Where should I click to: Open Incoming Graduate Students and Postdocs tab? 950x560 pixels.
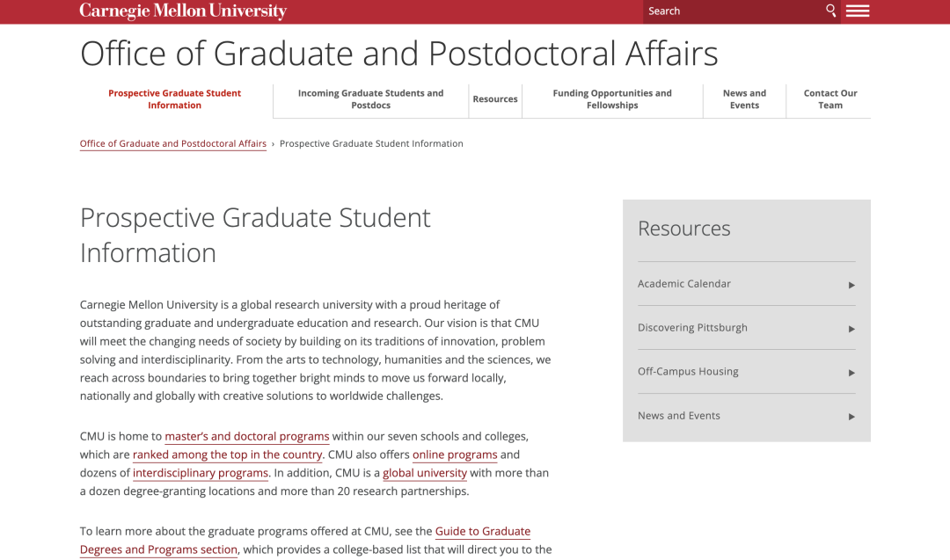tap(371, 99)
